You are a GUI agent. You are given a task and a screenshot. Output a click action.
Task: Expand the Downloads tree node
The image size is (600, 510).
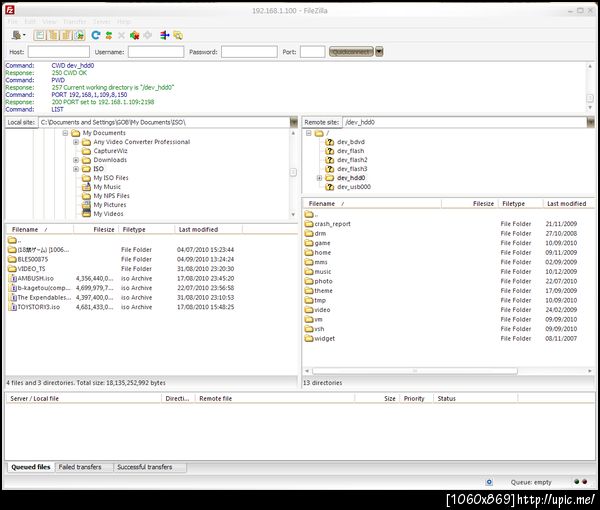[x=76, y=160]
